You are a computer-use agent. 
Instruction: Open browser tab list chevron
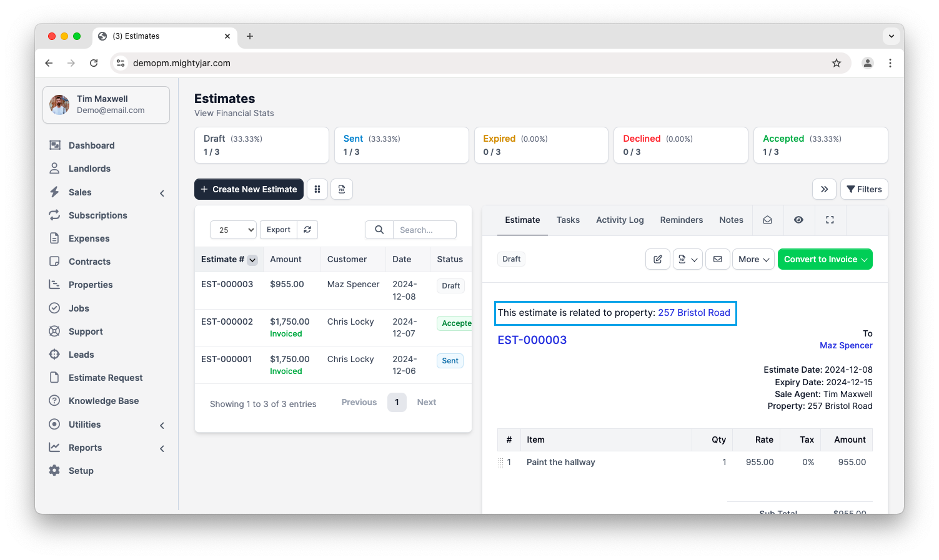coord(892,36)
